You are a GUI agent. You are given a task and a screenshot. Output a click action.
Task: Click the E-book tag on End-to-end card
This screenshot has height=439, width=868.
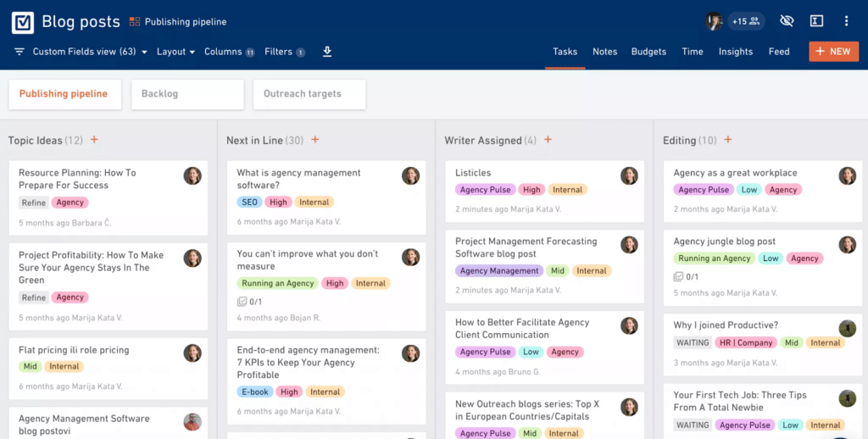[254, 392]
